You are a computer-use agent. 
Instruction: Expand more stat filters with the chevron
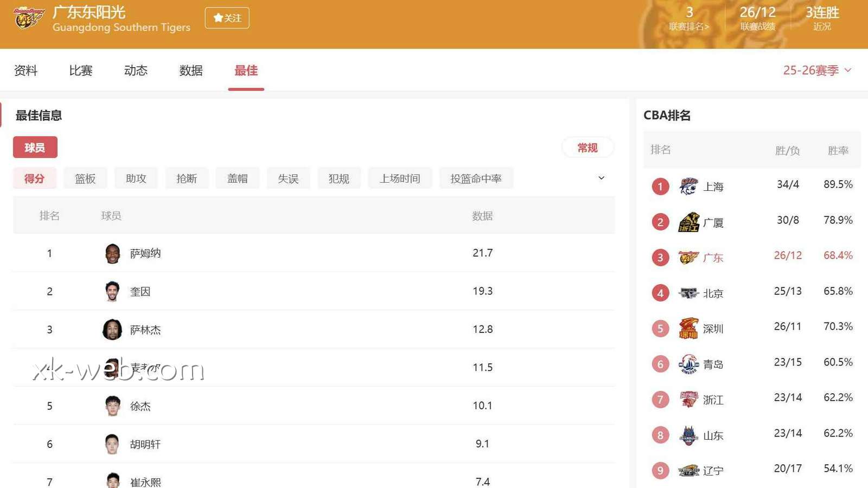[601, 178]
